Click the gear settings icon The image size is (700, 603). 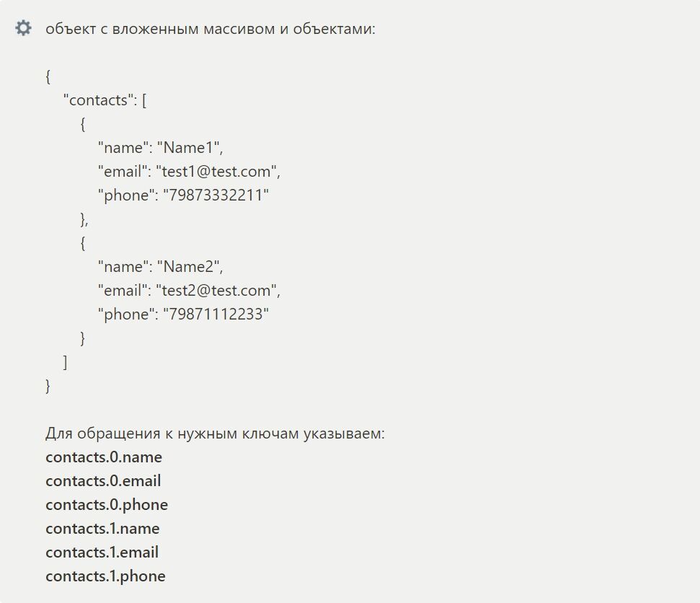coord(23,29)
